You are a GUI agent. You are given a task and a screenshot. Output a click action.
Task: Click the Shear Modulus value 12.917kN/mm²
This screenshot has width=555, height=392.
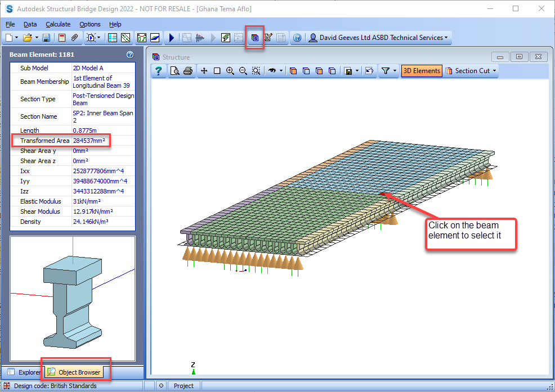coord(93,211)
